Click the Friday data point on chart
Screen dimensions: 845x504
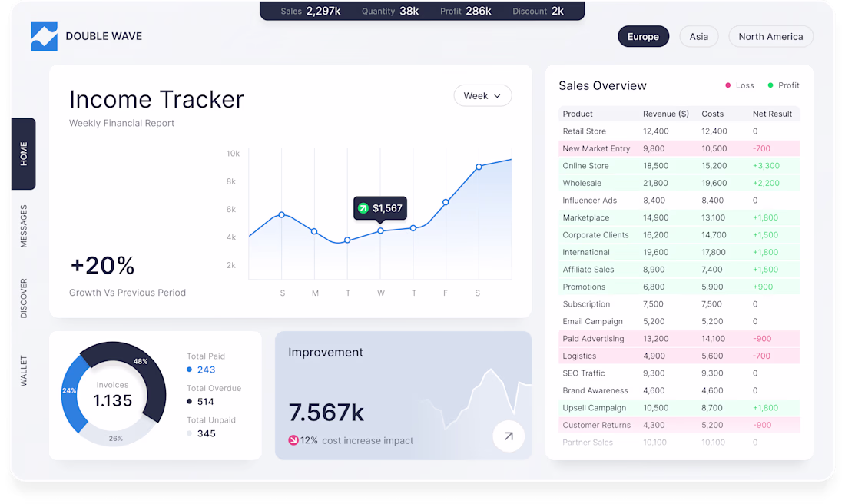446,202
